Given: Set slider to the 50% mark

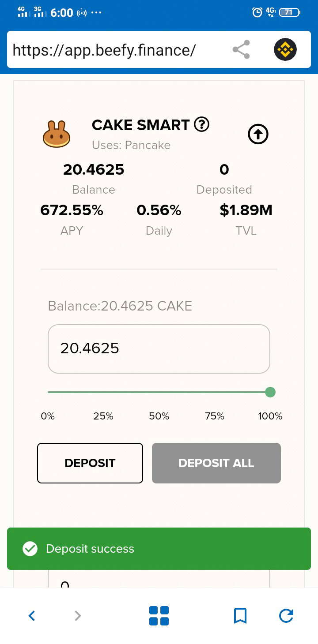Looking at the screenshot, I should tap(159, 392).
